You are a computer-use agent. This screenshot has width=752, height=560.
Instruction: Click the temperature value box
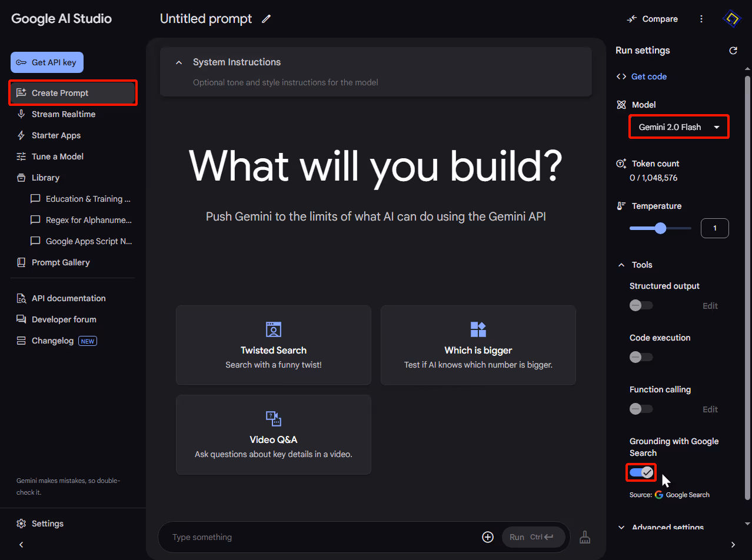[715, 228]
